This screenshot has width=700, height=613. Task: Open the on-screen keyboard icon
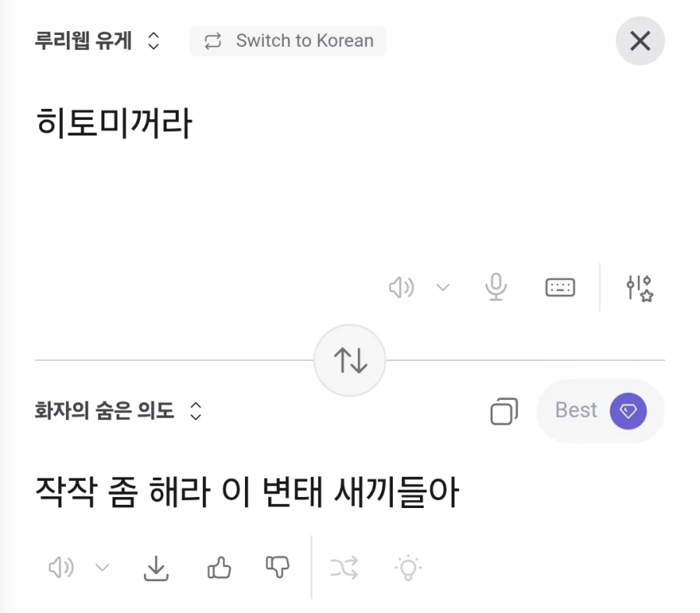click(x=560, y=287)
